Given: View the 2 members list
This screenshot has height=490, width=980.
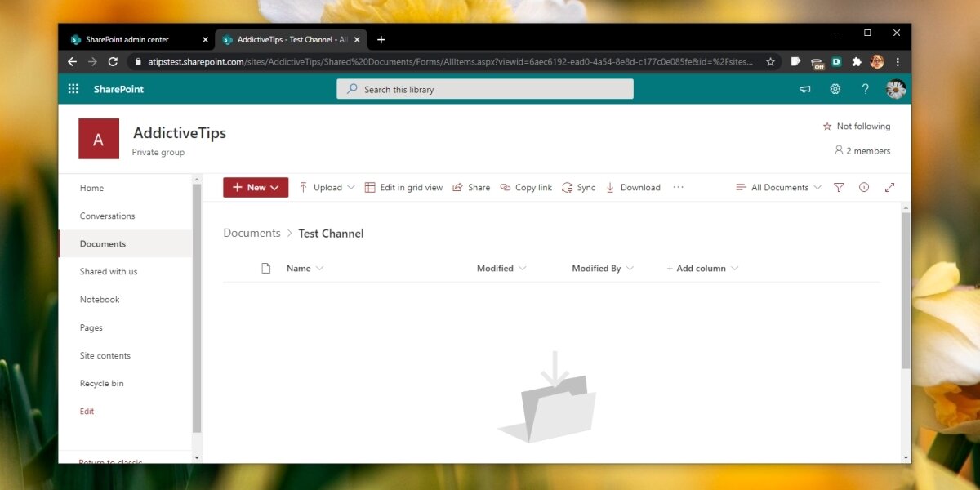Looking at the screenshot, I should (862, 150).
